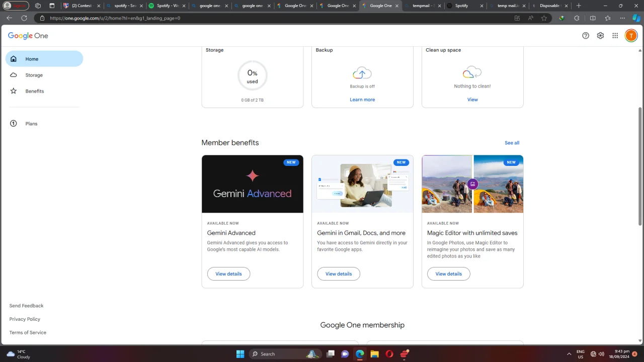See all member benefits

512,143
